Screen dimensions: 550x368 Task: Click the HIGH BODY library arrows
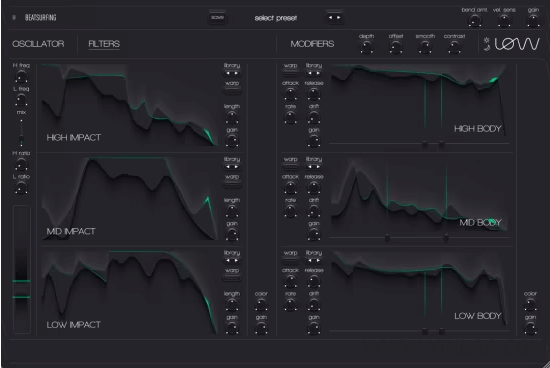(314, 73)
